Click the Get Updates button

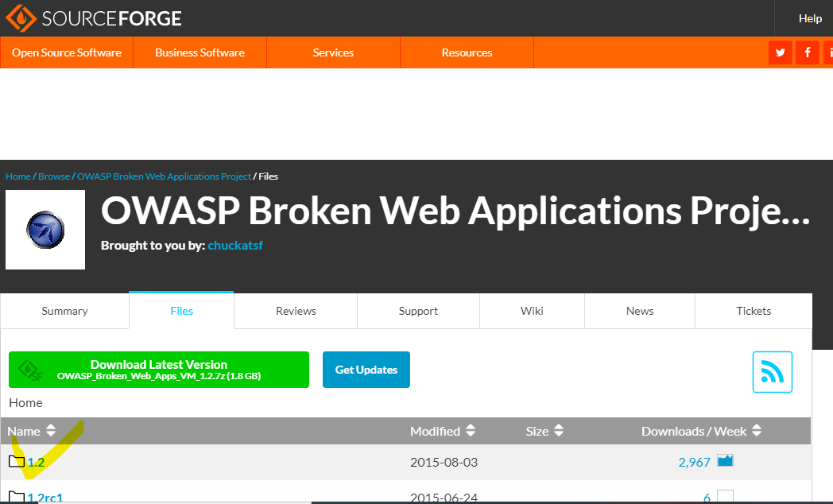click(366, 369)
